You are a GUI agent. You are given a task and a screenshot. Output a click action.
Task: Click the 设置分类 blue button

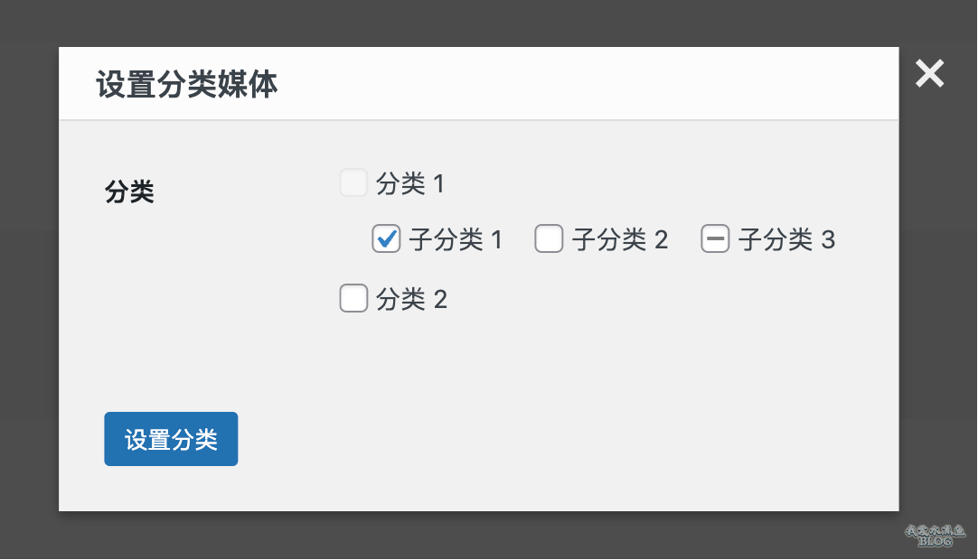(171, 439)
